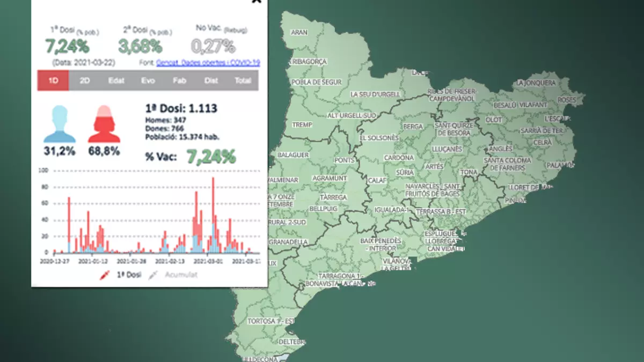
Task: Open the Gencat open data source link
Action: 208,63
